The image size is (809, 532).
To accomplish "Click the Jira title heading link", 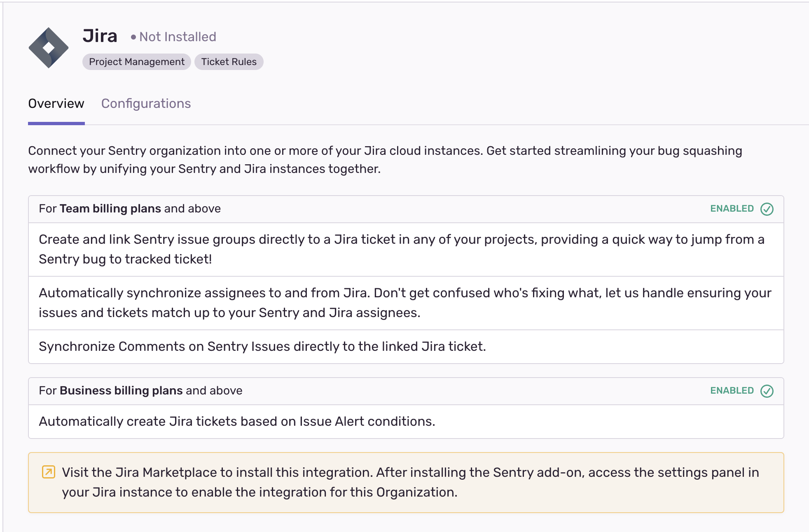I will [100, 36].
